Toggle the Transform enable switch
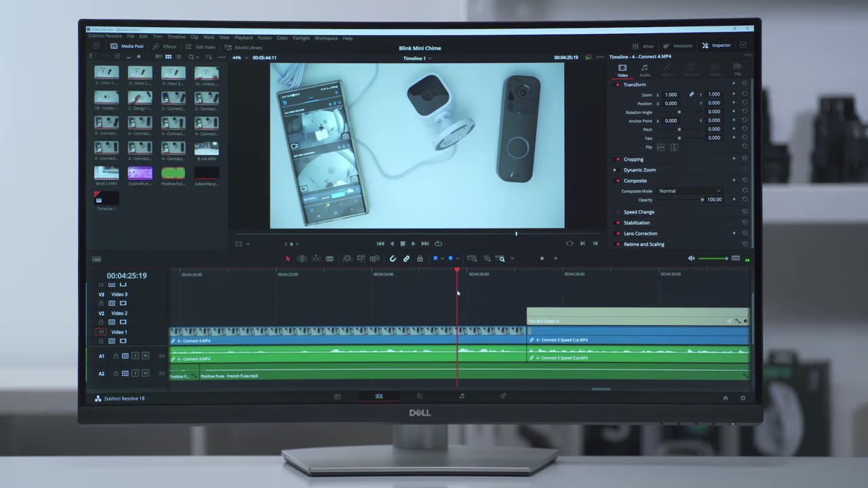Image resolution: width=868 pixels, height=488 pixels. pyautogui.click(x=617, y=85)
